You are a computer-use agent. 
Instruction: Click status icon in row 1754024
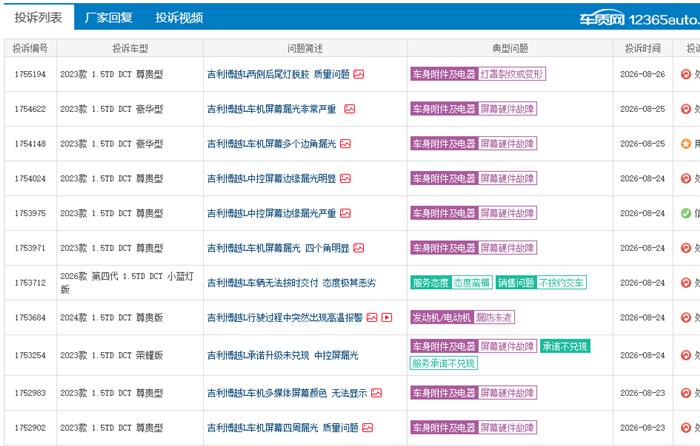tap(686, 179)
